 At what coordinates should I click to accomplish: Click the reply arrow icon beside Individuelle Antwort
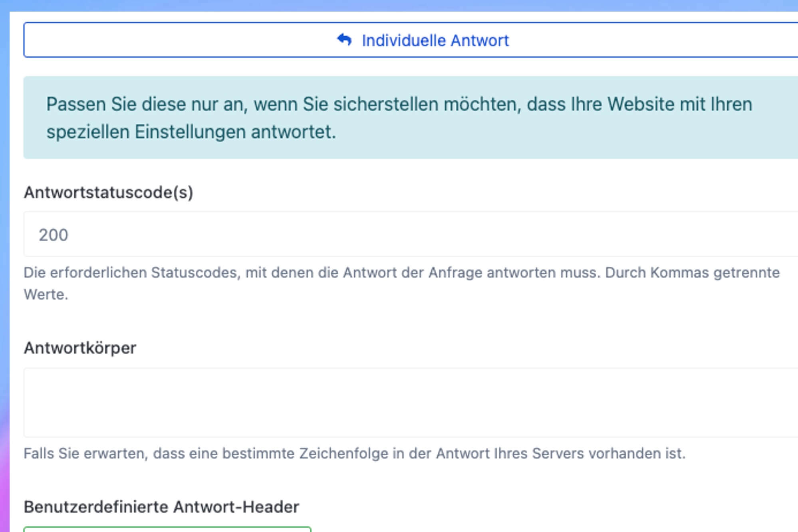344,40
